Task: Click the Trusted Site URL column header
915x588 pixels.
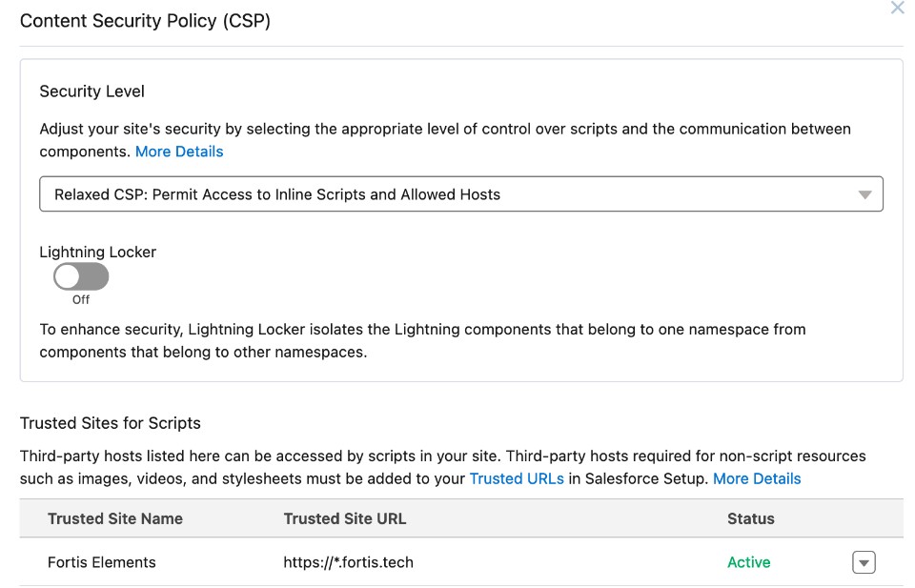Action: tap(345, 519)
